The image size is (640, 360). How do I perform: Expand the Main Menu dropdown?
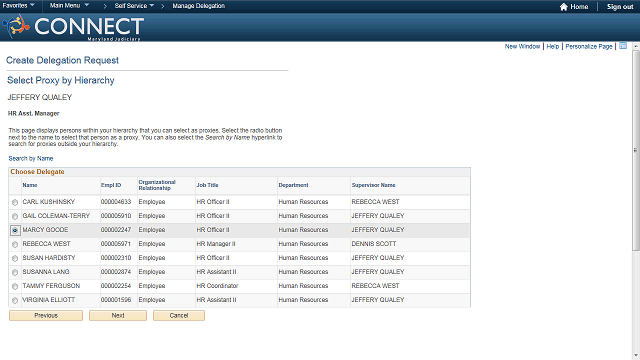69,6
